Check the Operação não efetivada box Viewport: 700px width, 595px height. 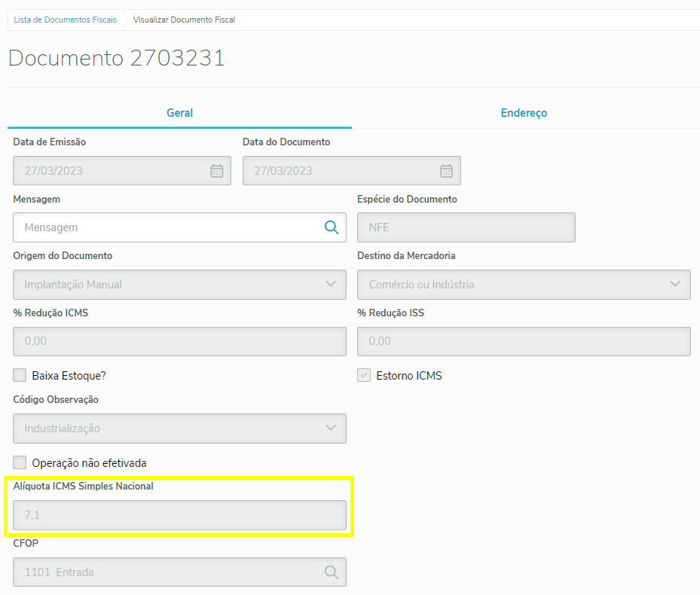[x=20, y=462]
